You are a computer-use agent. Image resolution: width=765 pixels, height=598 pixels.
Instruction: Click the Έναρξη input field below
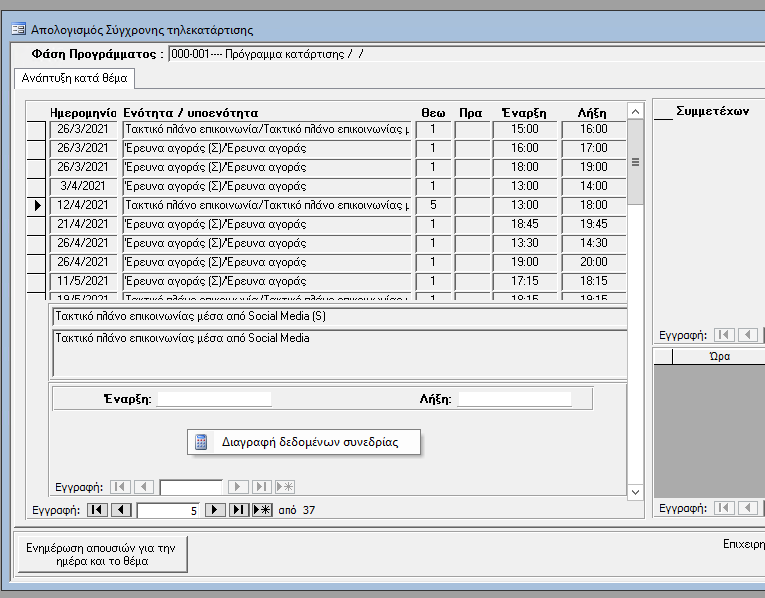point(214,399)
